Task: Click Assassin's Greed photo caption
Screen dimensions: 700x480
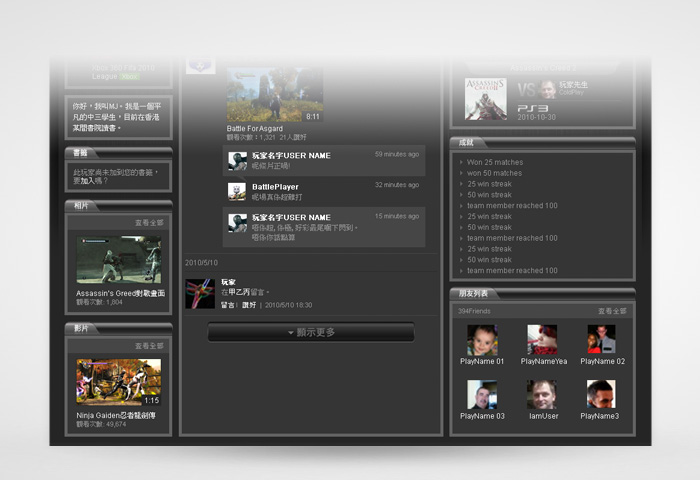Action: tap(121, 293)
